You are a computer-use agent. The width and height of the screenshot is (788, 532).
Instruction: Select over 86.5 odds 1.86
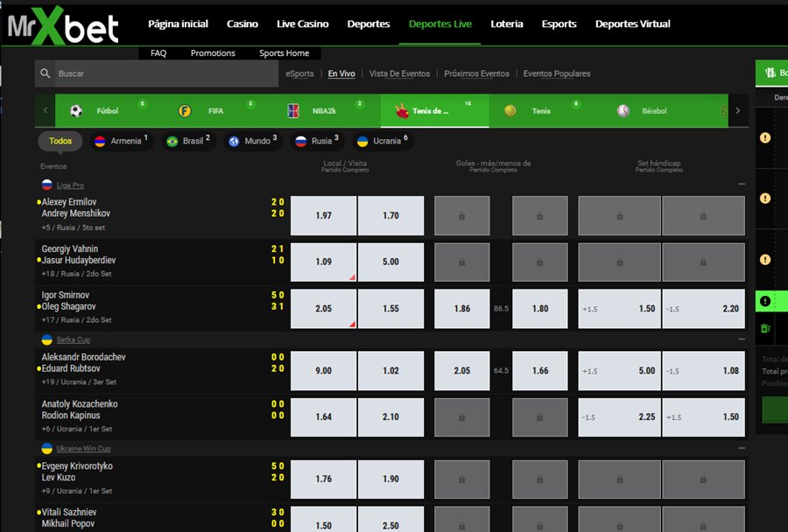461,309
